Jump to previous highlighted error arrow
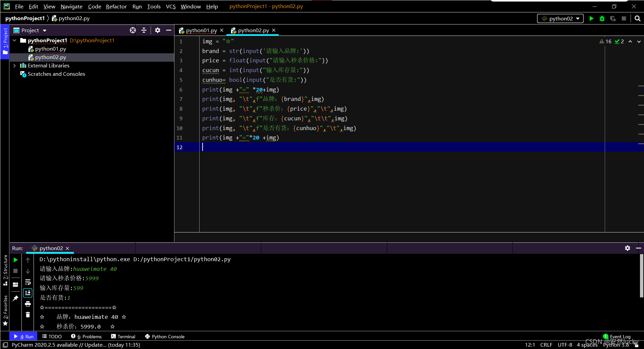 point(630,42)
